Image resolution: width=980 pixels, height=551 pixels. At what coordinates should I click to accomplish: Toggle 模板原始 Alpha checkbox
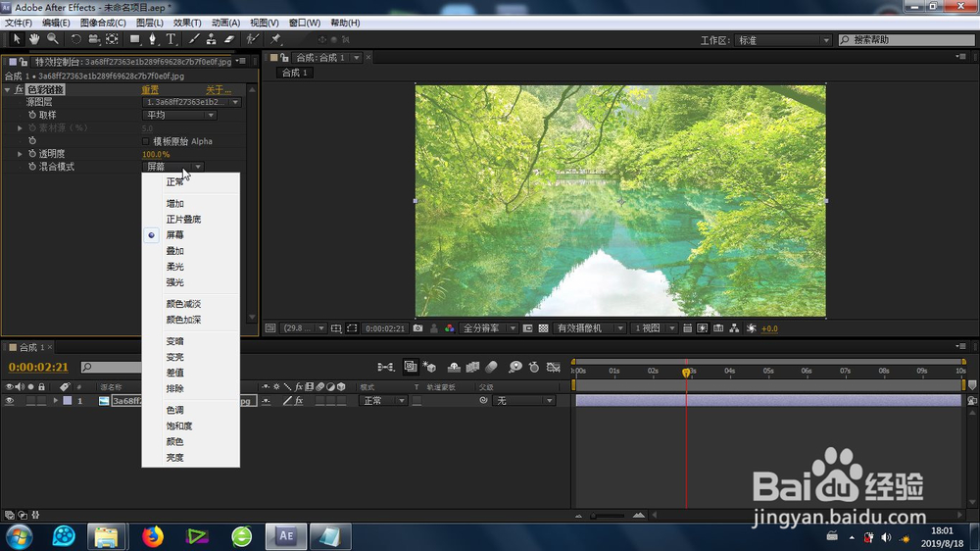point(146,141)
